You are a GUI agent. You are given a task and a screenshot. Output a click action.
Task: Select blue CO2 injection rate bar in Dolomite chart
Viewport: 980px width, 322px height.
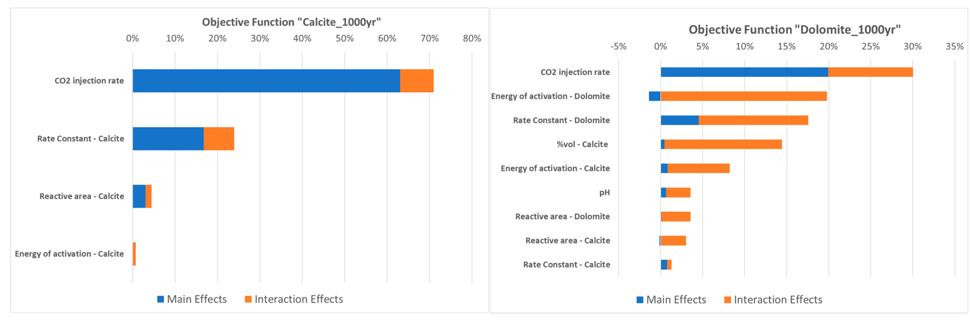(x=744, y=72)
